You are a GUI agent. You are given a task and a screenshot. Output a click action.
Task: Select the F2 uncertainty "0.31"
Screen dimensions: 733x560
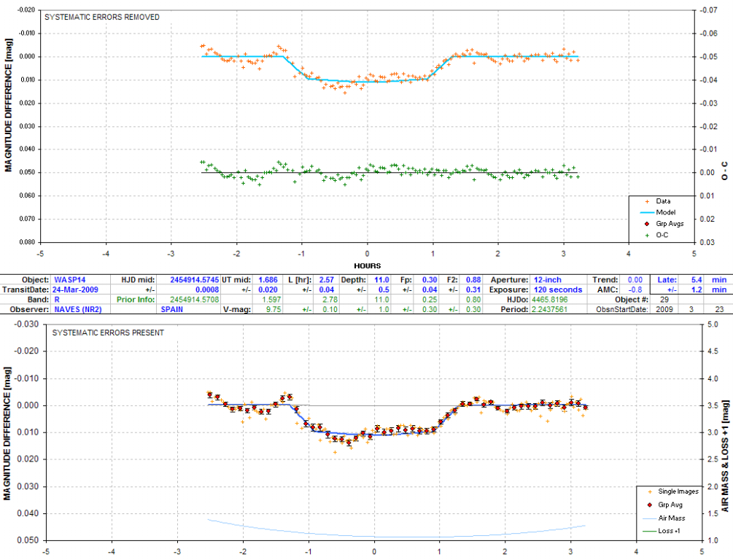(473, 289)
